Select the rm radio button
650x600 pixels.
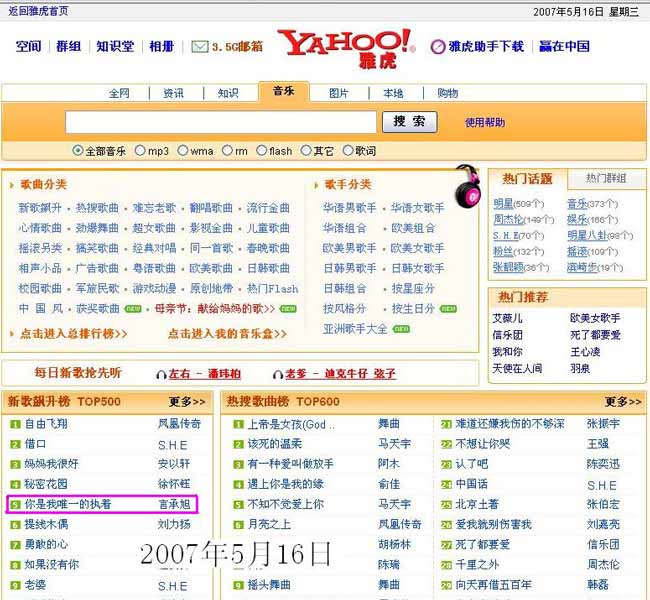(227, 150)
